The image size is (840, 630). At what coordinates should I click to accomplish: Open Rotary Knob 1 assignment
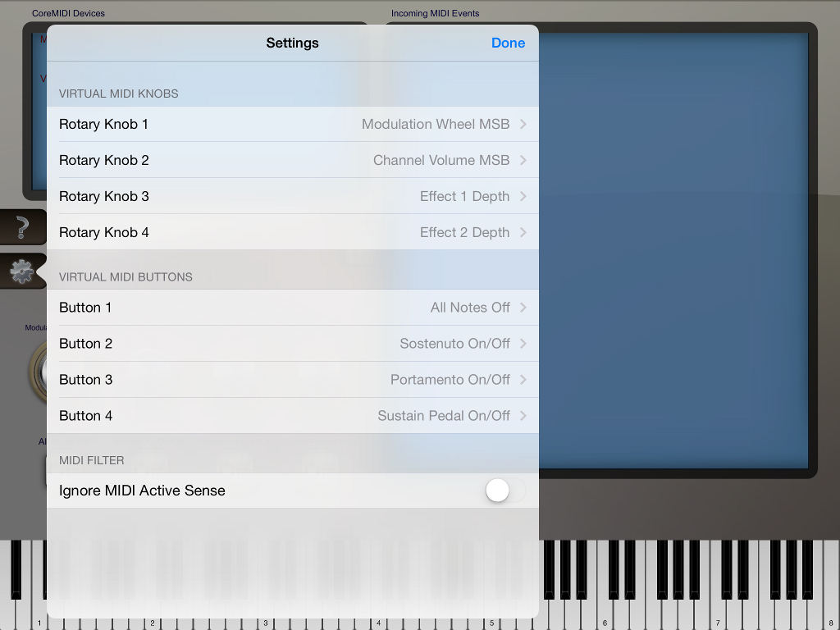click(292, 125)
